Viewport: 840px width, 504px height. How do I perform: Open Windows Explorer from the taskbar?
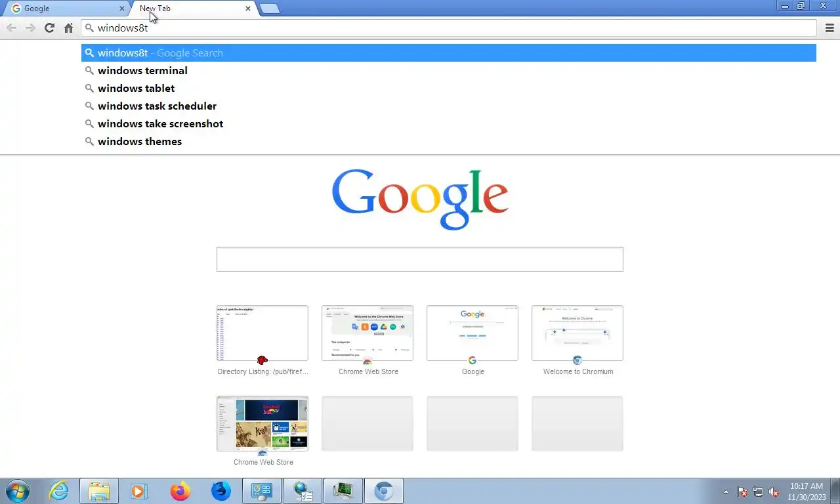[x=99, y=491]
